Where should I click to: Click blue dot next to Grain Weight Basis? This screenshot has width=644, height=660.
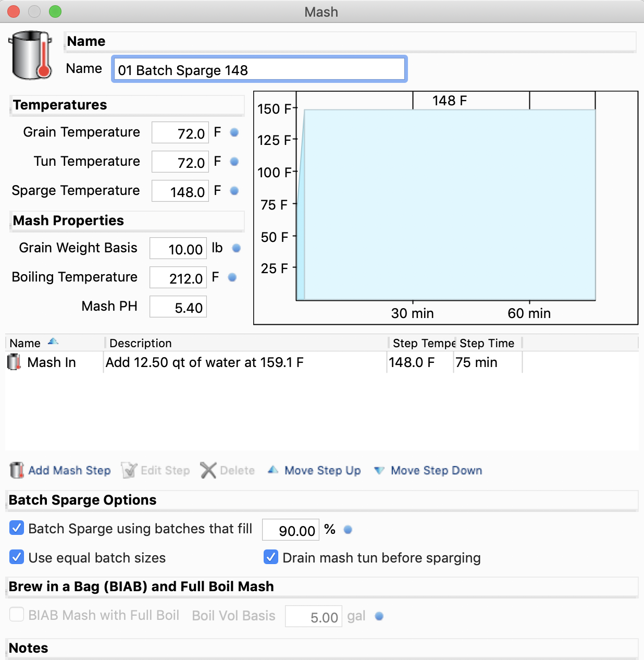237,248
